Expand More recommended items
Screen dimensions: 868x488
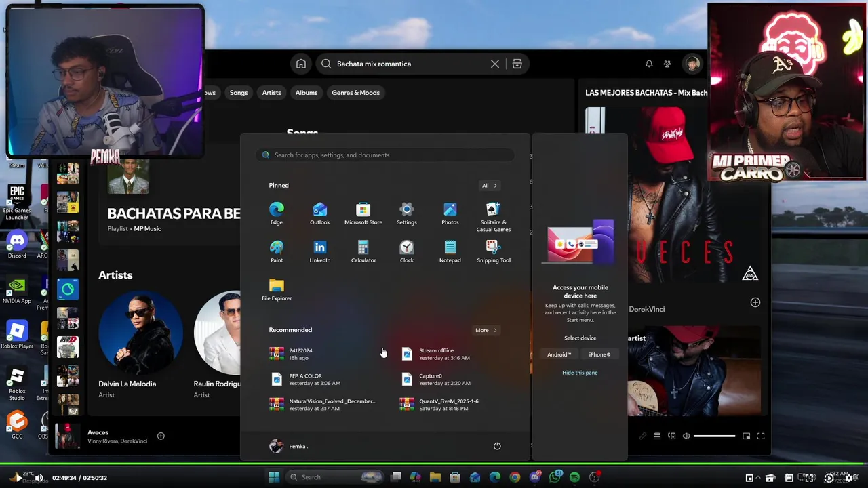coord(486,331)
